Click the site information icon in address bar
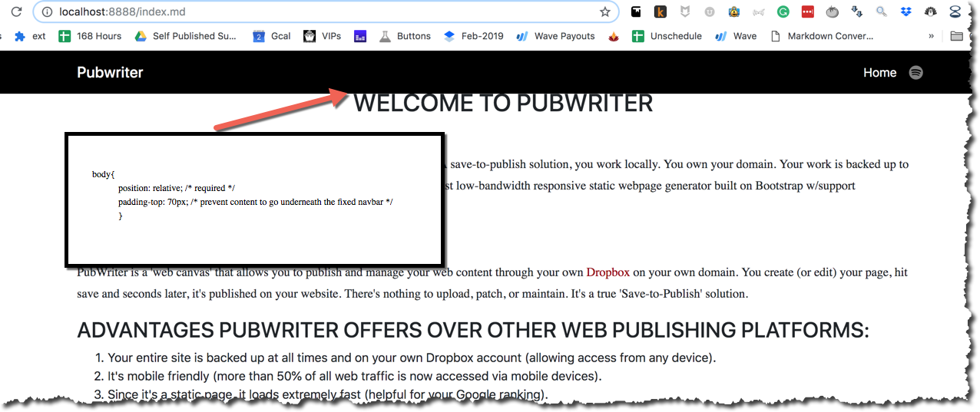 [x=46, y=12]
